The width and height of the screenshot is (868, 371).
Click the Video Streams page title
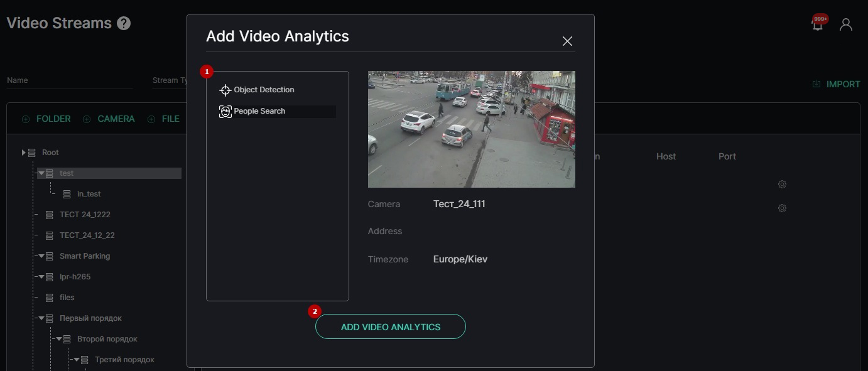[59, 24]
